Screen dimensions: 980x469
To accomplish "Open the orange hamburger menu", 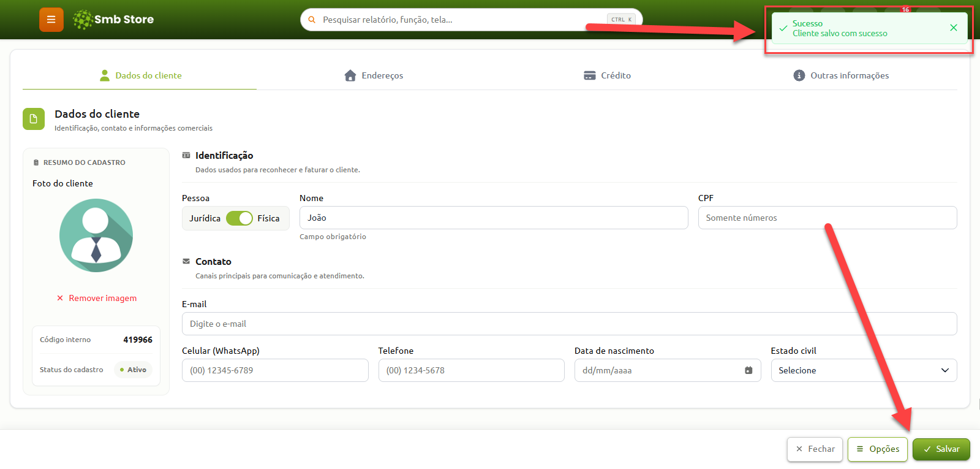I will click(x=51, y=20).
